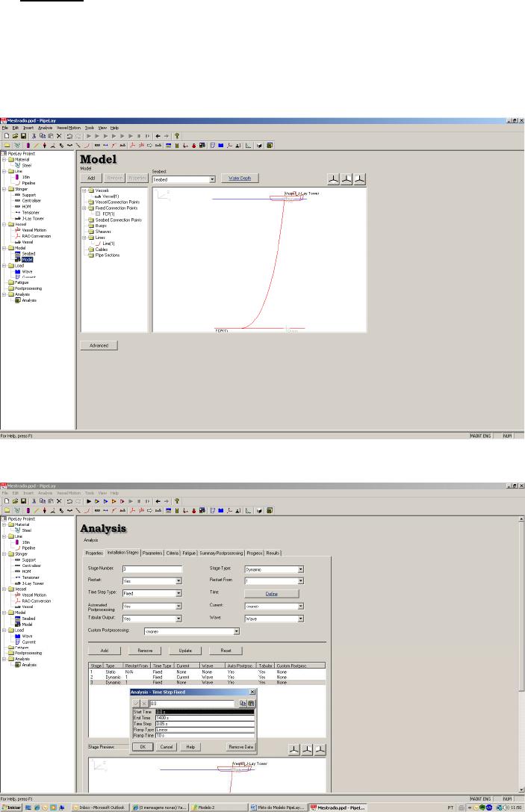Click the Stage Number input field

152,569
